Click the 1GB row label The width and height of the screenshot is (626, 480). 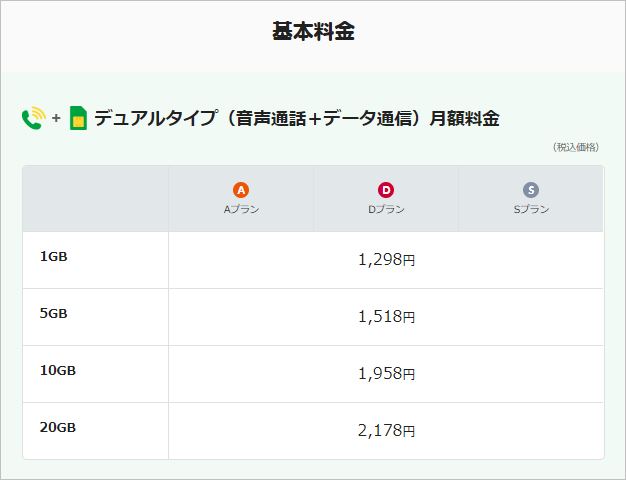(x=54, y=257)
